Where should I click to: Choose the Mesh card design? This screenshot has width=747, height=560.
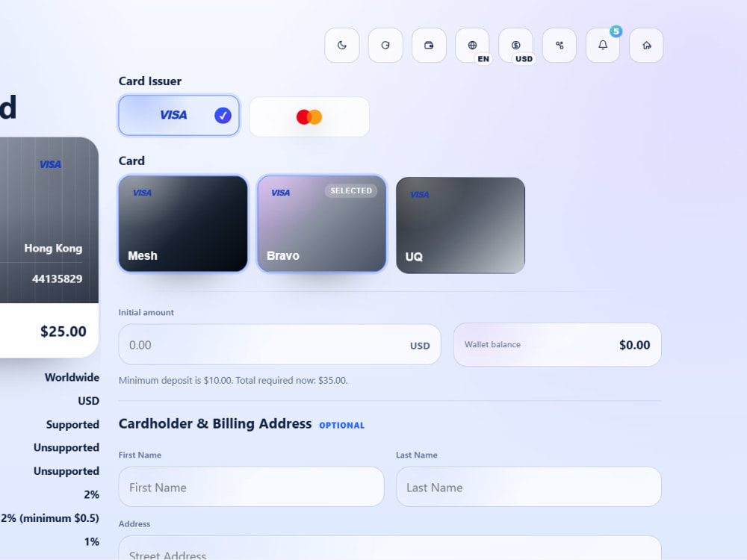pos(184,224)
